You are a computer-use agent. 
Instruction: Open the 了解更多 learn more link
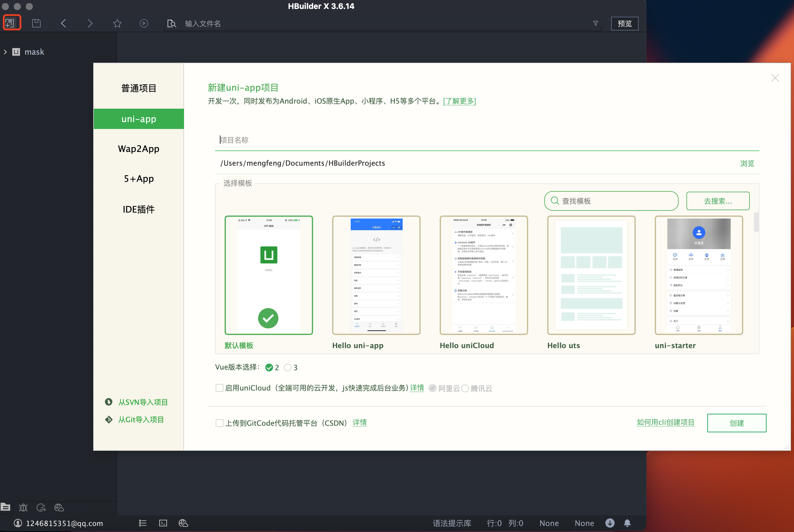pyautogui.click(x=459, y=101)
